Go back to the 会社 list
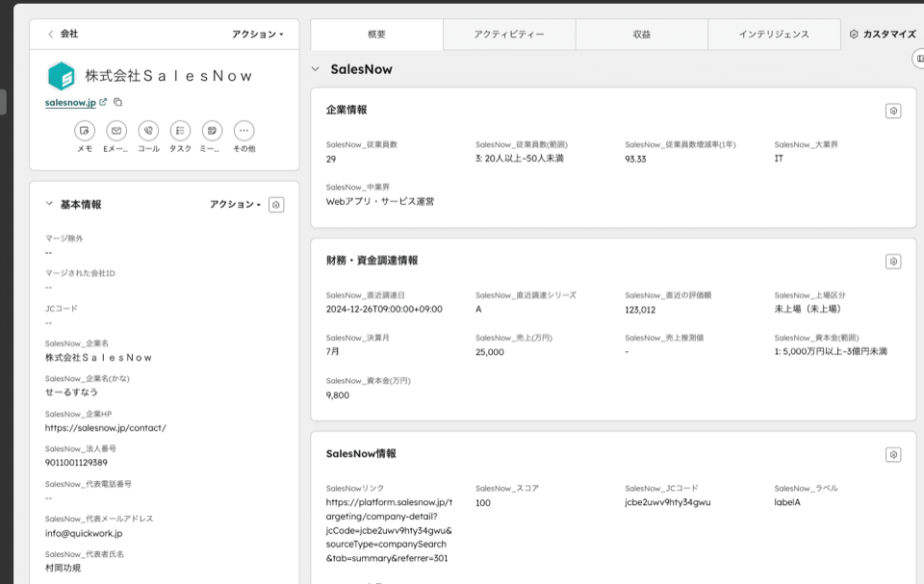Viewport: 924px width, 584px height. pos(51,35)
